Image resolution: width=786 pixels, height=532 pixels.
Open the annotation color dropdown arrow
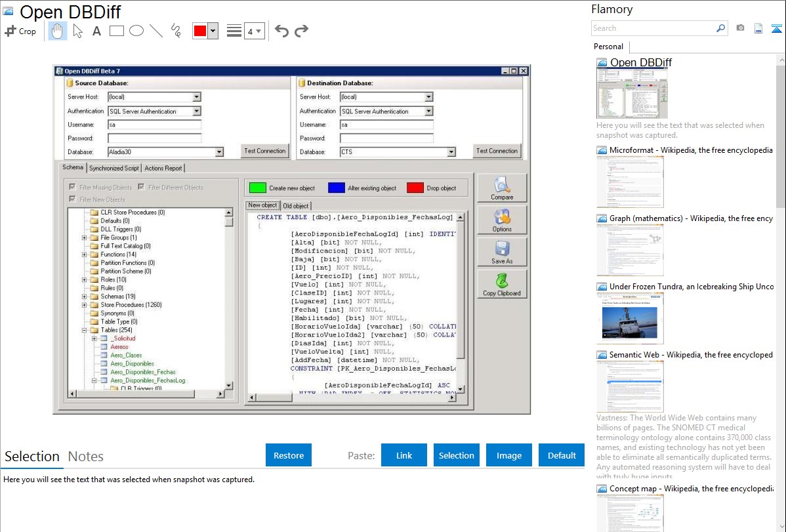[x=213, y=31]
